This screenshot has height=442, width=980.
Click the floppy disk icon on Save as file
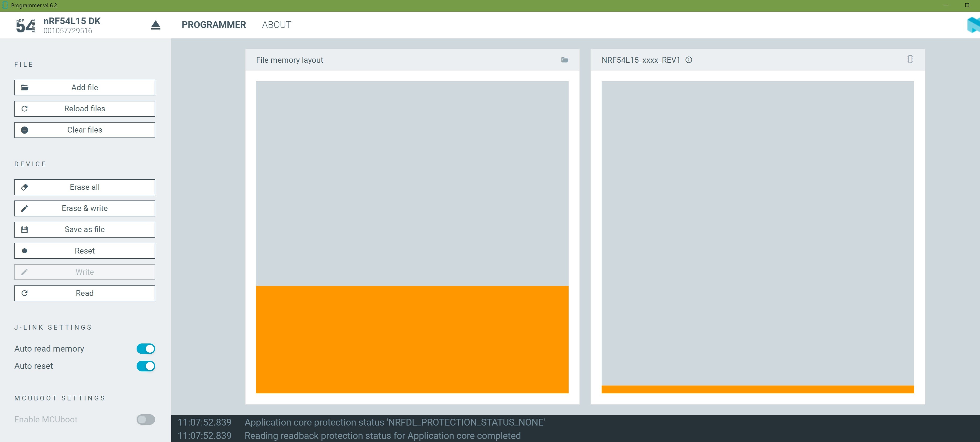tap(24, 229)
